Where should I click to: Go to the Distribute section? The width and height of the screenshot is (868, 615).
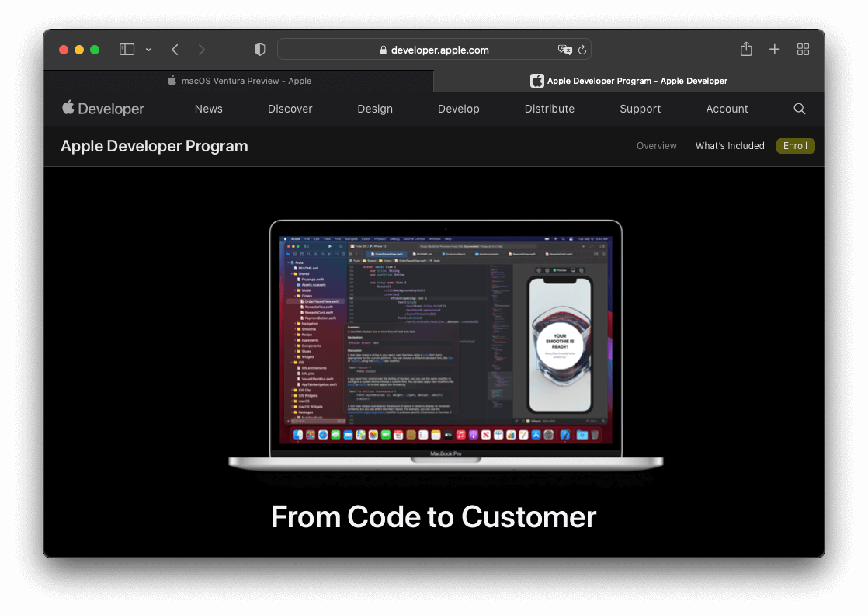point(550,109)
